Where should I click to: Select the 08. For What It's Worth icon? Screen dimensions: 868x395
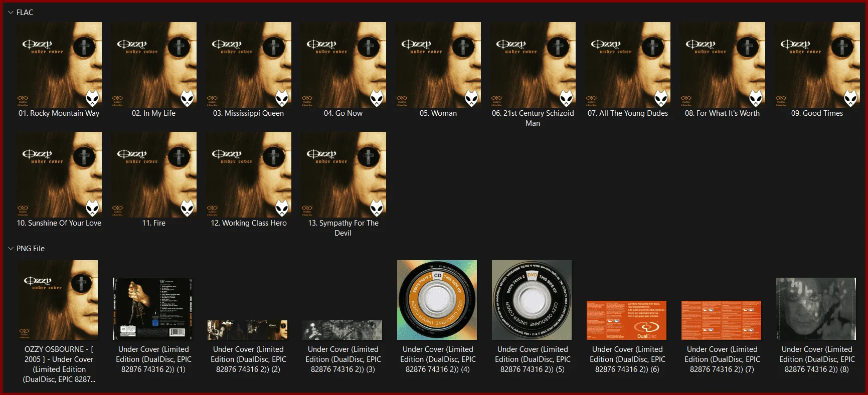(x=723, y=65)
